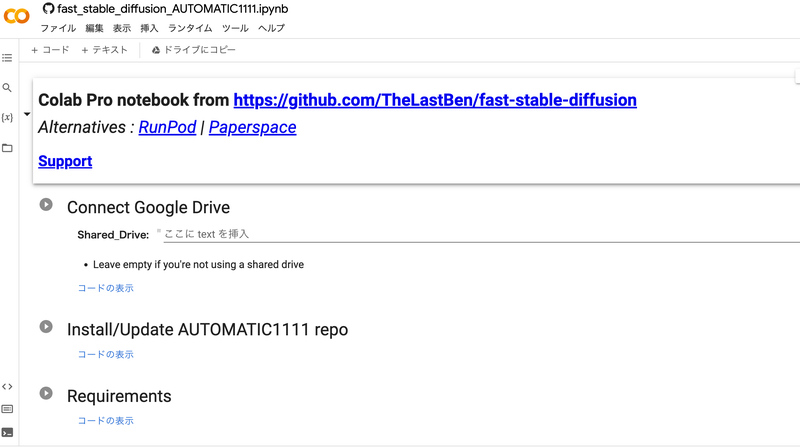Click the Shared_Drive text input field
Viewport: 800px width, 447px height.
481,234
